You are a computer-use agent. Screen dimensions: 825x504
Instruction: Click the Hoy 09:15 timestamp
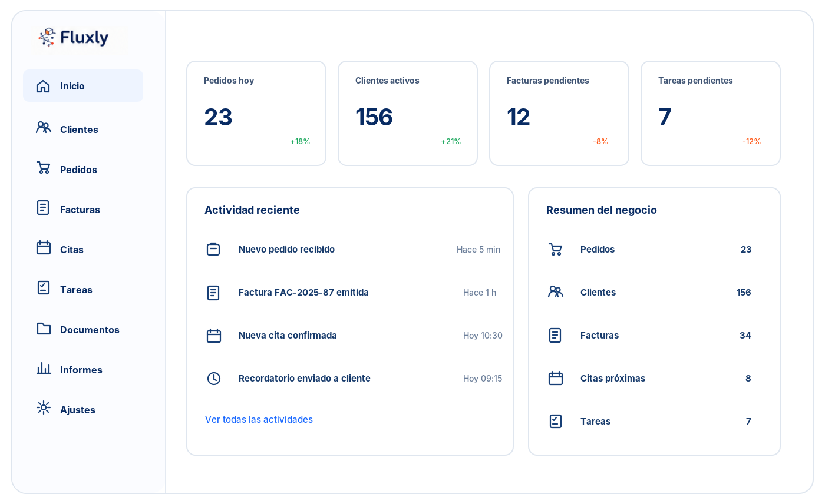click(x=483, y=379)
